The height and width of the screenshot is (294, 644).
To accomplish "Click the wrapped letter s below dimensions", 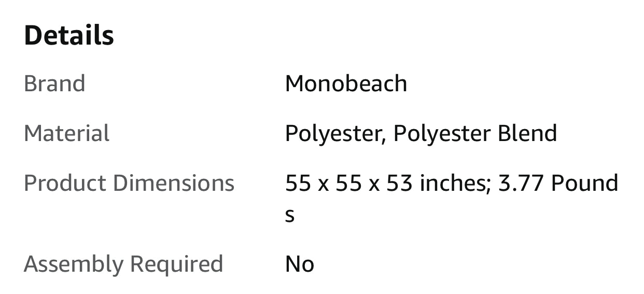I will coord(290,215).
